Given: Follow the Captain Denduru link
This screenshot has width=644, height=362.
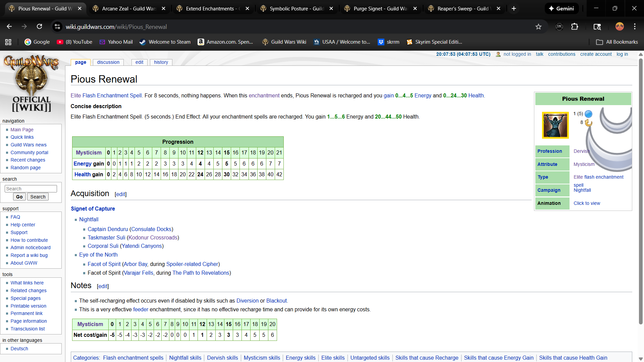Looking at the screenshot, I should (108, 229).
